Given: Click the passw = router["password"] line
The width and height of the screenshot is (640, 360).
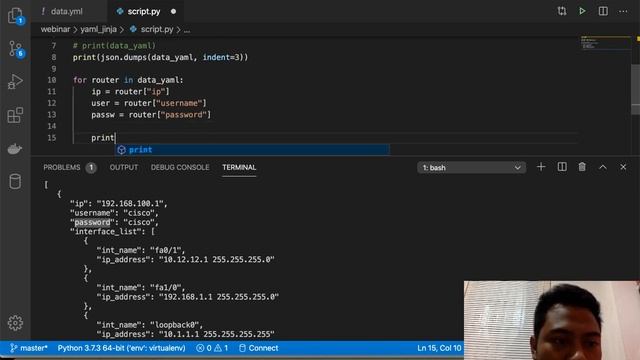Looking at the screenshot, I should (151, 115).
